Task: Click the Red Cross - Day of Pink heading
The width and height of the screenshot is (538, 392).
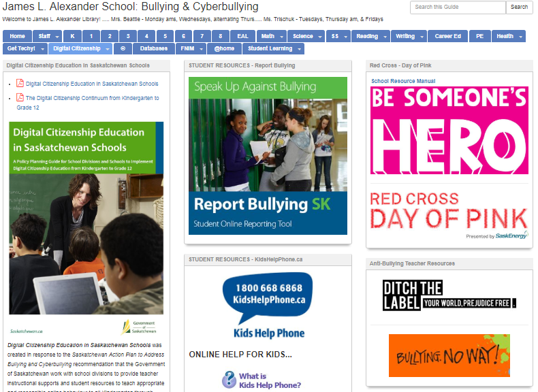Action: click(400, 65)
